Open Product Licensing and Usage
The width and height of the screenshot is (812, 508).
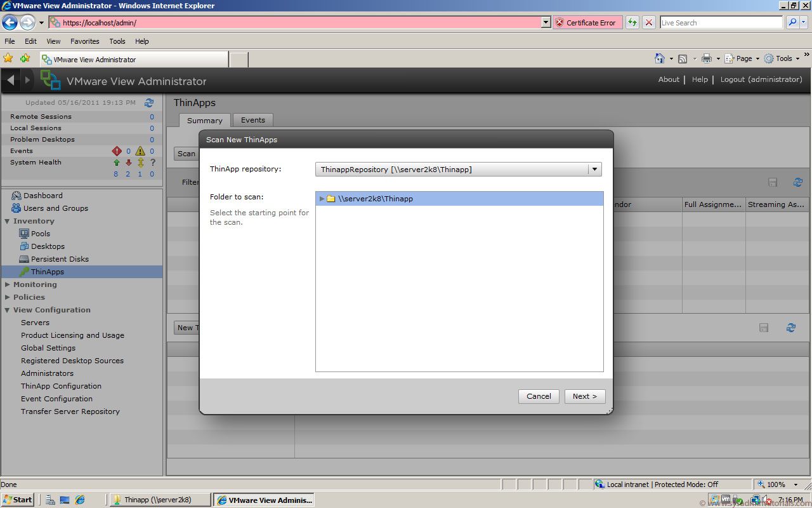[x=72, y=335]
